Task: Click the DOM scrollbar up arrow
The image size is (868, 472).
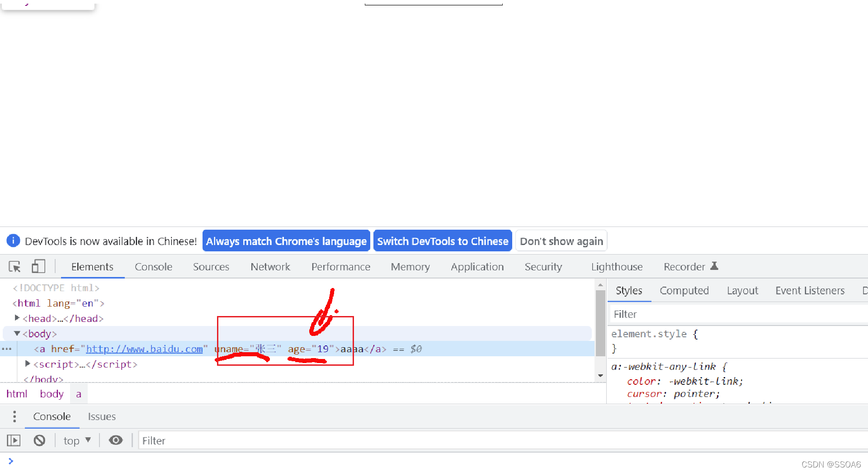Action: (600, 285)
